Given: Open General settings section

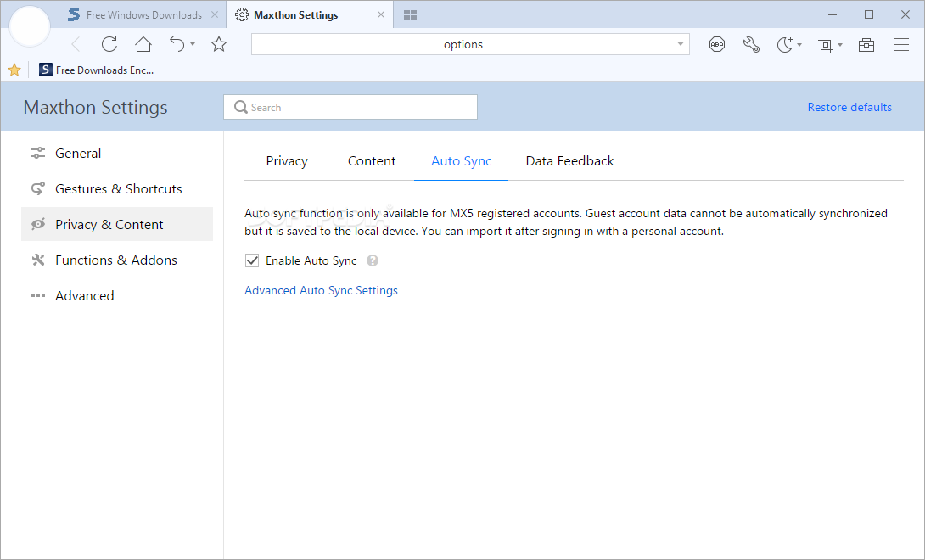Looking at the screenshot, I should pos(117,154).
